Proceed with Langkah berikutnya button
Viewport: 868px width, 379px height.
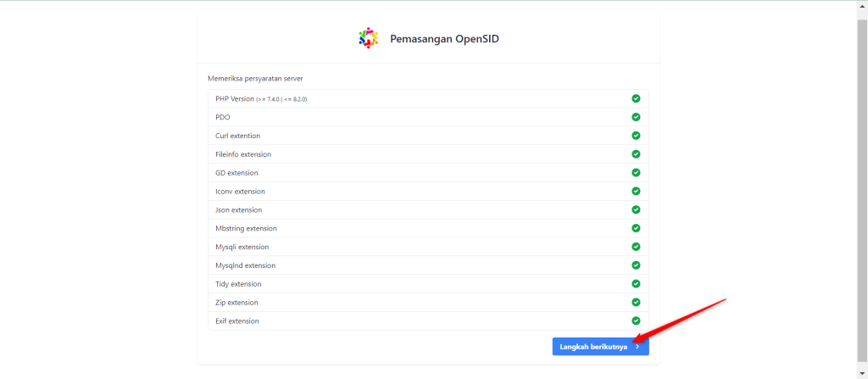coord(601,346)
